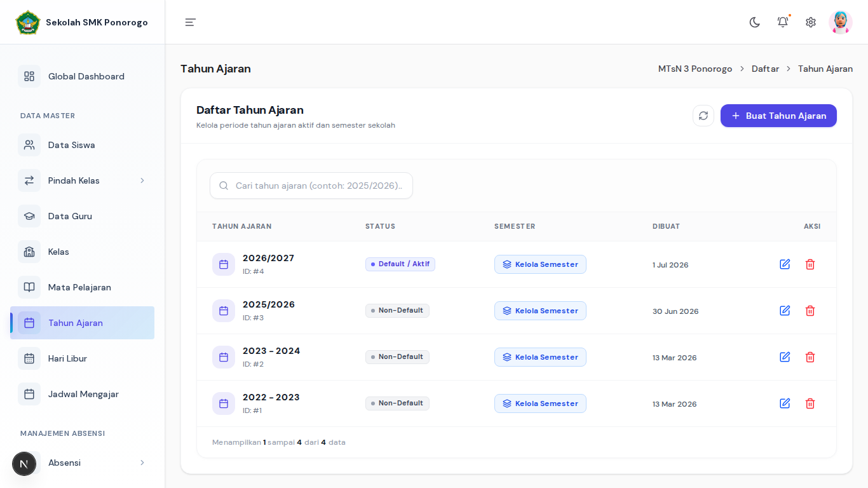
Task: Open the user avatar profile menu
Action: [x=841, y=22]
